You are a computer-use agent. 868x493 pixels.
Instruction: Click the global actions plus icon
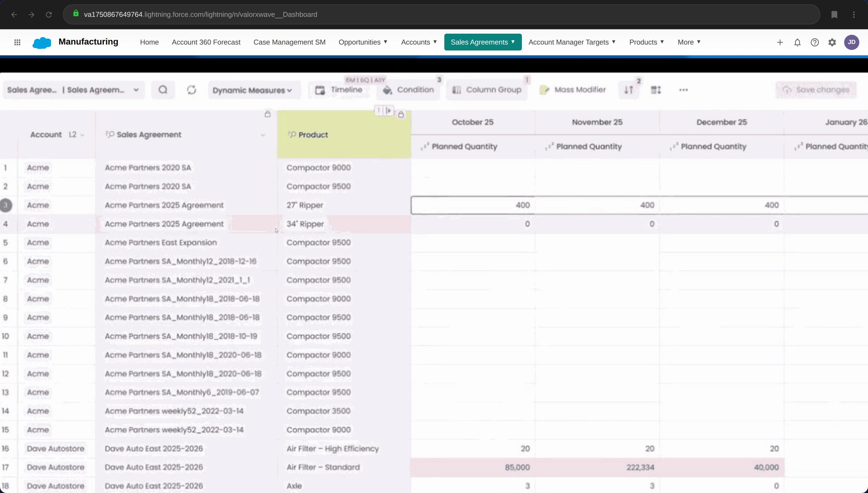pyautogui.click(x=780, y=42)
